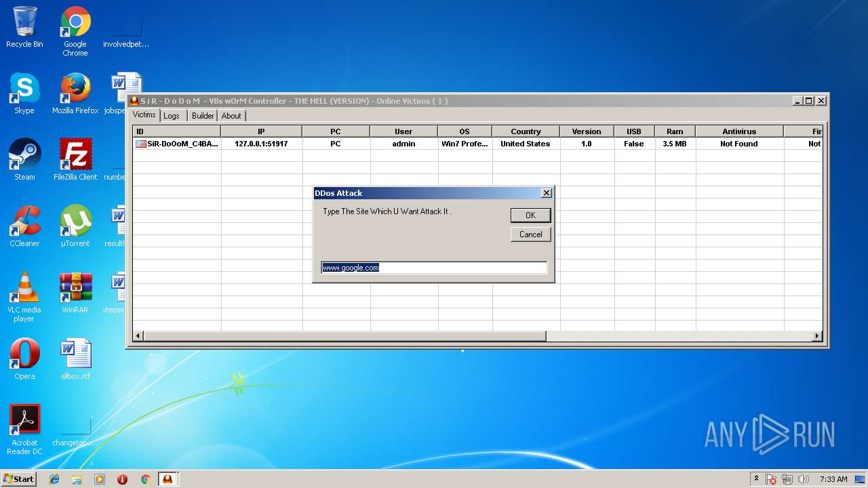Screen dimensions: 868x488
Task: Click the Country column header
Action: [526, 131]
